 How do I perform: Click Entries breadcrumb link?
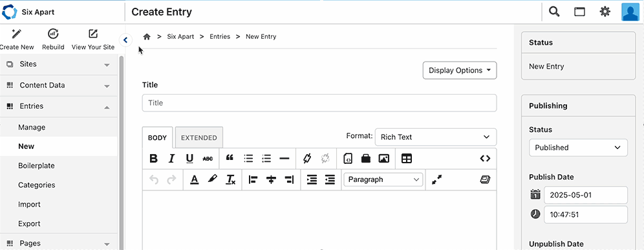[x=220, y=37]
